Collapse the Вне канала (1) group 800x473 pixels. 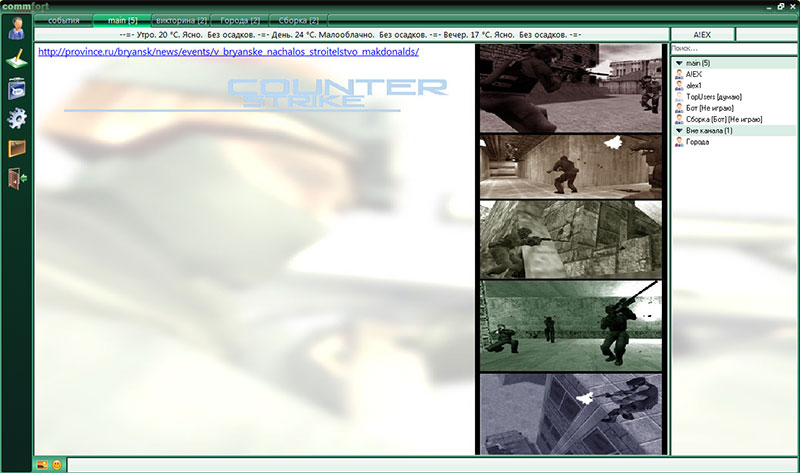pos(679,131)
